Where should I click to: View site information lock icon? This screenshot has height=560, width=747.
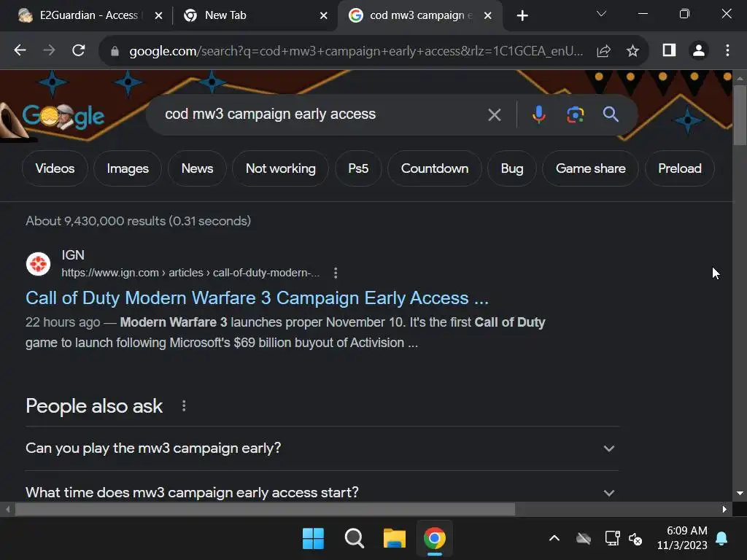pyautogui.click(x=115, y=51)
